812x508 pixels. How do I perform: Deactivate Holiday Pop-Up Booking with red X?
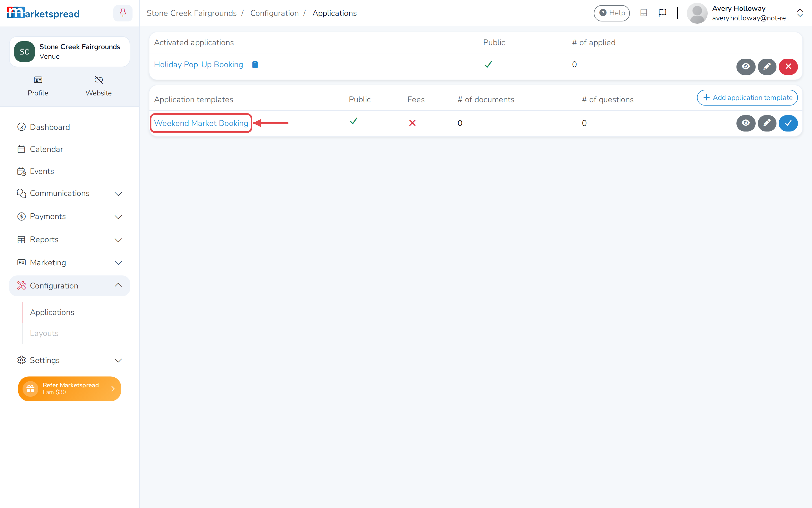pyautogui.click(x=788, y=67)
